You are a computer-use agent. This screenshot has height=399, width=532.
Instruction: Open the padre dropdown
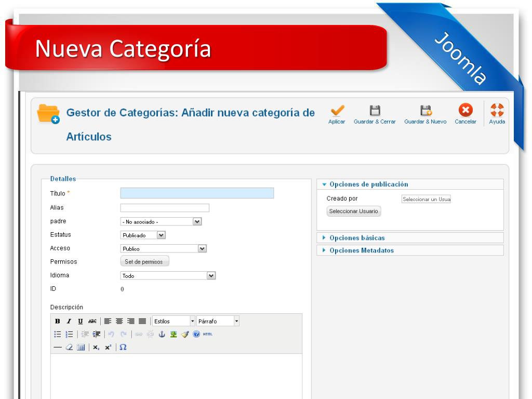click(161, 221)
